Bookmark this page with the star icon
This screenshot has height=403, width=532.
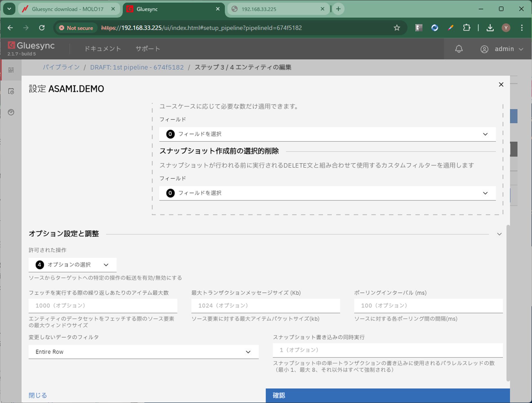pos(397,28)
